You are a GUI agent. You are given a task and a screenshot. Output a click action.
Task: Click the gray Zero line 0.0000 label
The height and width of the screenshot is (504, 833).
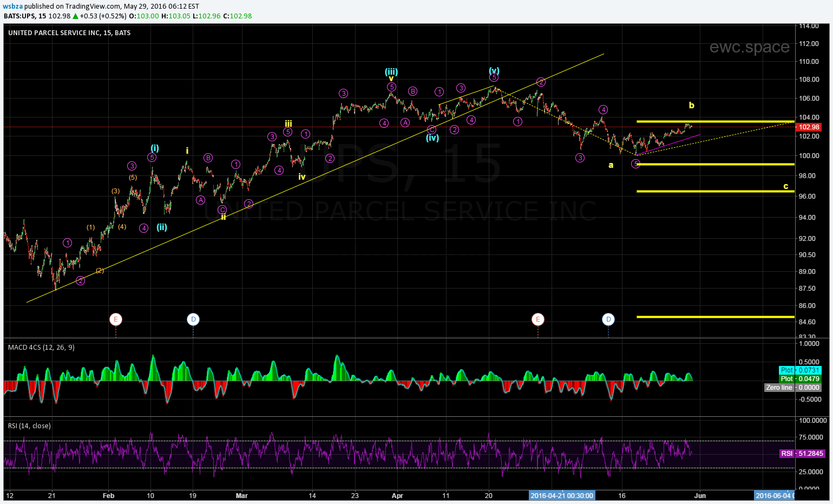click(792, 388)
